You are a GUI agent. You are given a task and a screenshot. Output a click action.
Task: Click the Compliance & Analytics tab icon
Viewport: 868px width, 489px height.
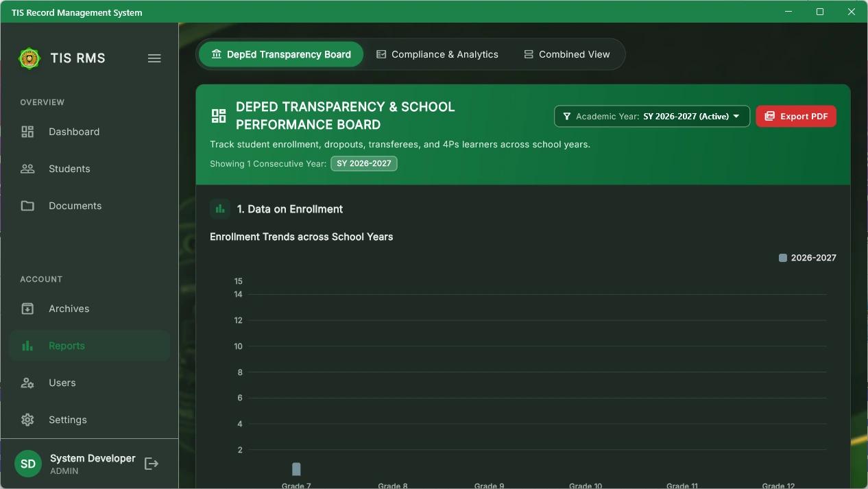click(x=381, y=54)
